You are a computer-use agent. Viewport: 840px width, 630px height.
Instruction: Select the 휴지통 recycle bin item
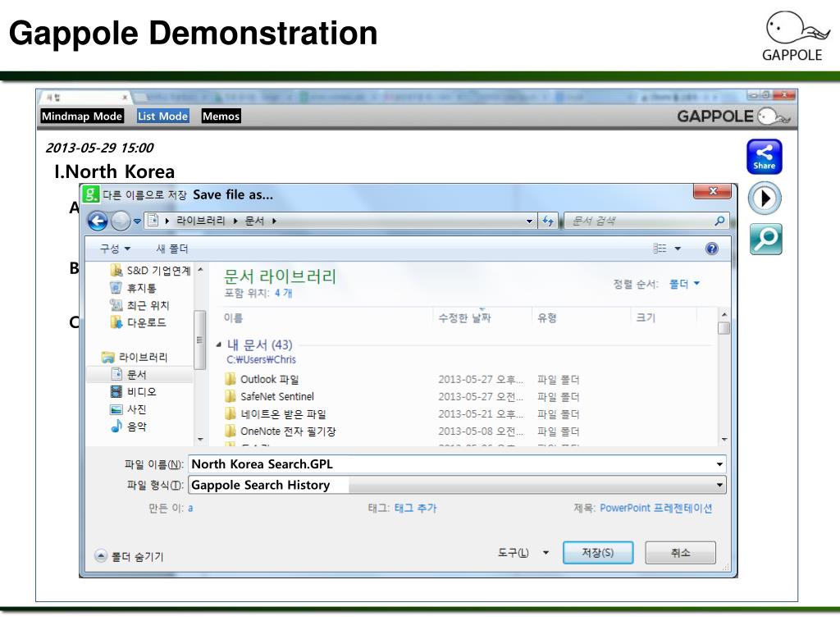(x=134, y=288)
